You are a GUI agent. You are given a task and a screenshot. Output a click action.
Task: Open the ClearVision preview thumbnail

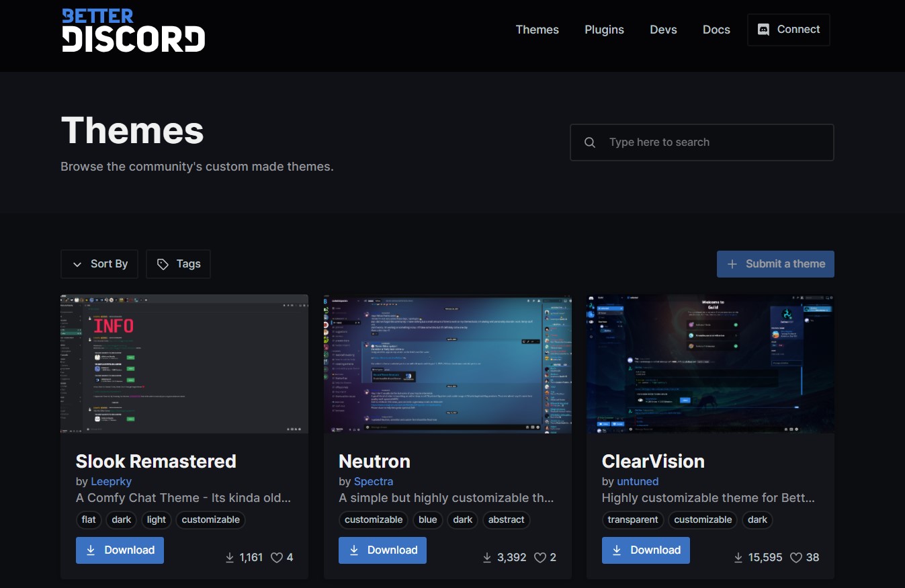[710, 364]
